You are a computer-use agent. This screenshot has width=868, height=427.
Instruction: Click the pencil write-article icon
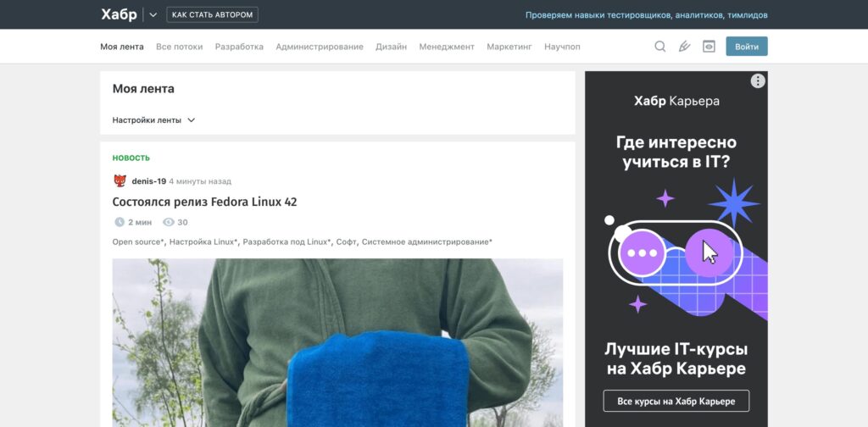coord(684,47)
